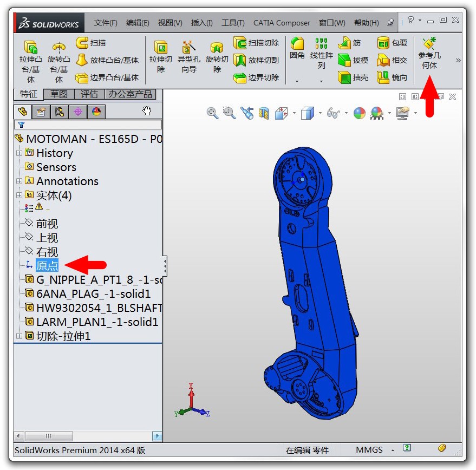This screenshot has height=470, width=476.
Task: Click the Rib (筋) tool
Action: [349, 43]
